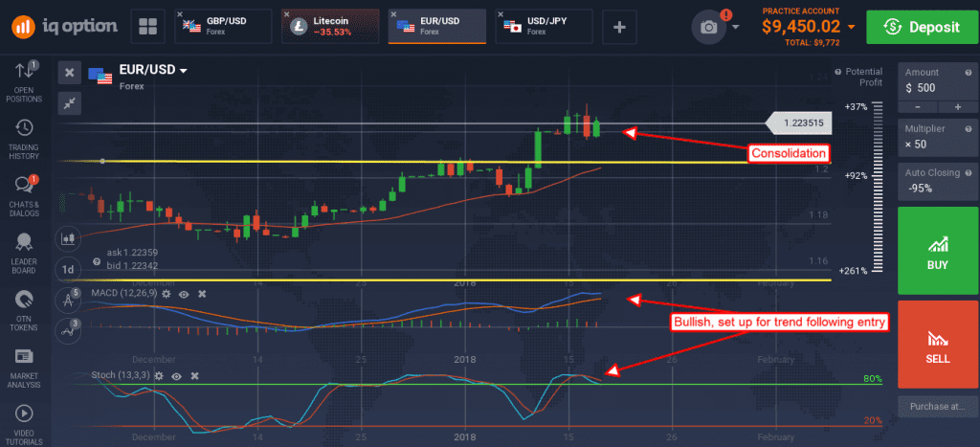
Task: Open the Purchase at... option
Action: coord(936,407)
